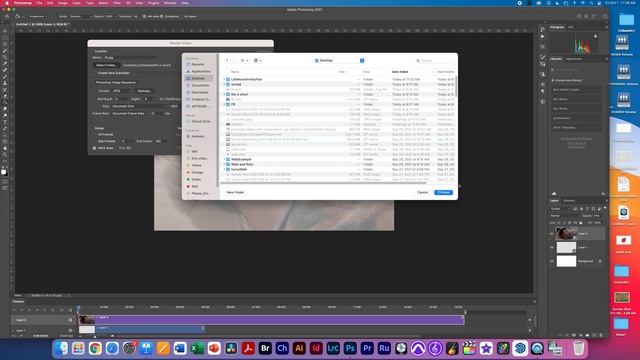Select Layer 2 thumbnail in Layers panel
This screenshot has height=360, width=640.
click(x=566, y=234)
